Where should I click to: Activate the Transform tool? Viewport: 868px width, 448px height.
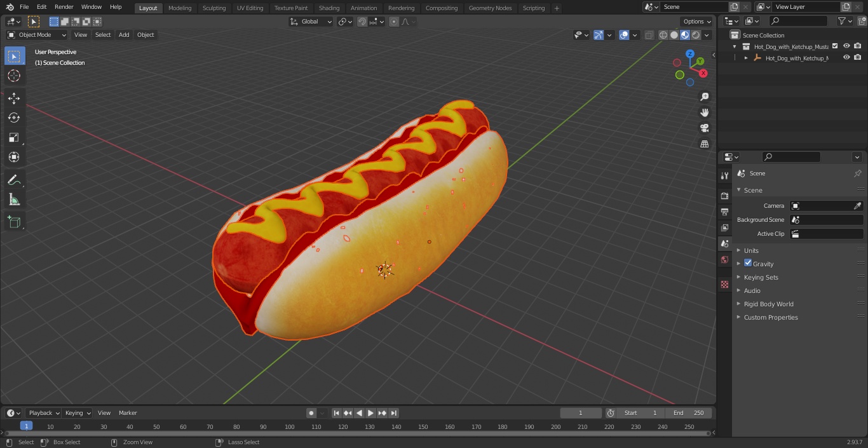14,157
